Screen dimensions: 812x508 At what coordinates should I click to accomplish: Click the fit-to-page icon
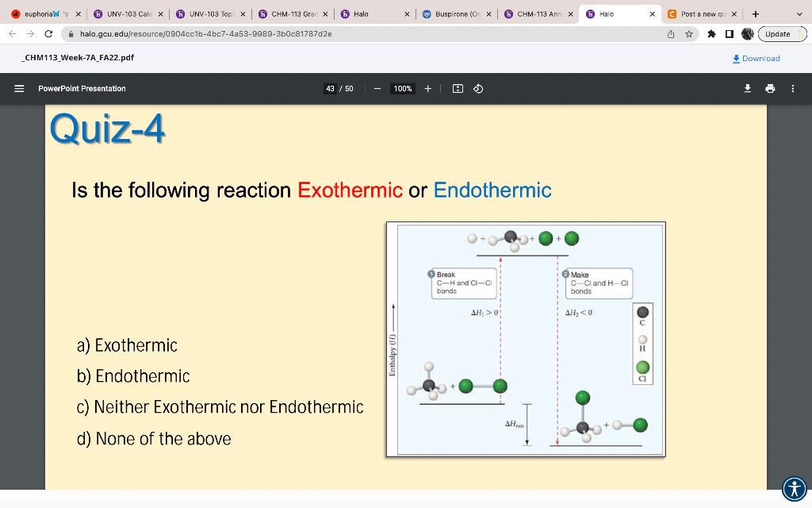(x=456, y=88)
